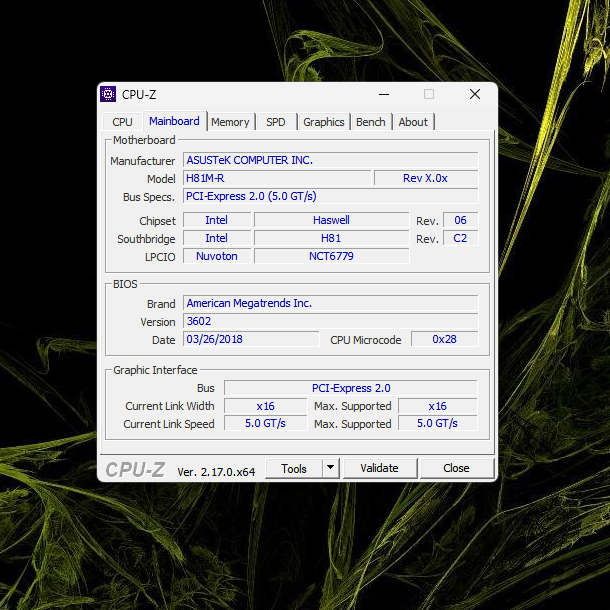The width and height of the screenshot is (610, 610).
Task: Minimize the CPU-Z window
Action: pyautogui.click(x=384, y=94)
